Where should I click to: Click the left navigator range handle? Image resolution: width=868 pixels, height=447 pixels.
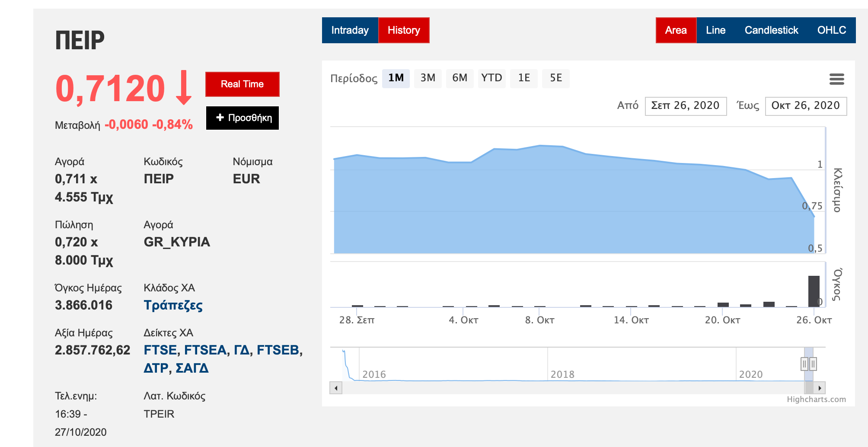(x=804, y=364)
